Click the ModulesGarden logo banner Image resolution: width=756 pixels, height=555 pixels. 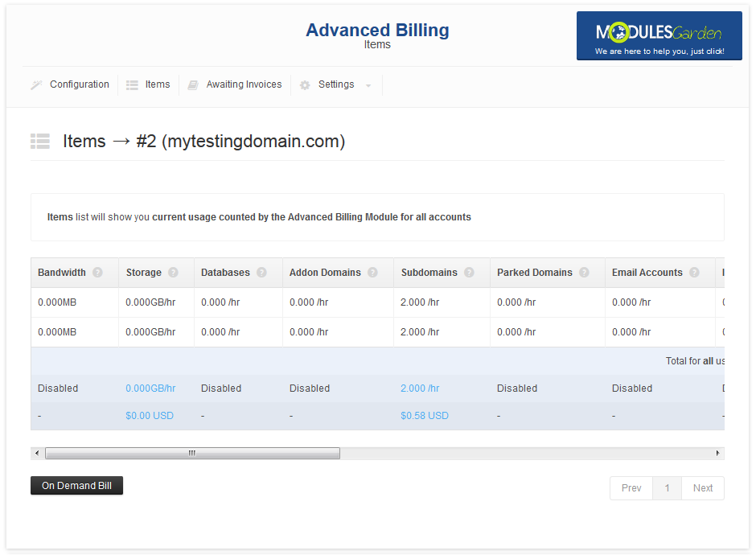[x=659, y=35]
